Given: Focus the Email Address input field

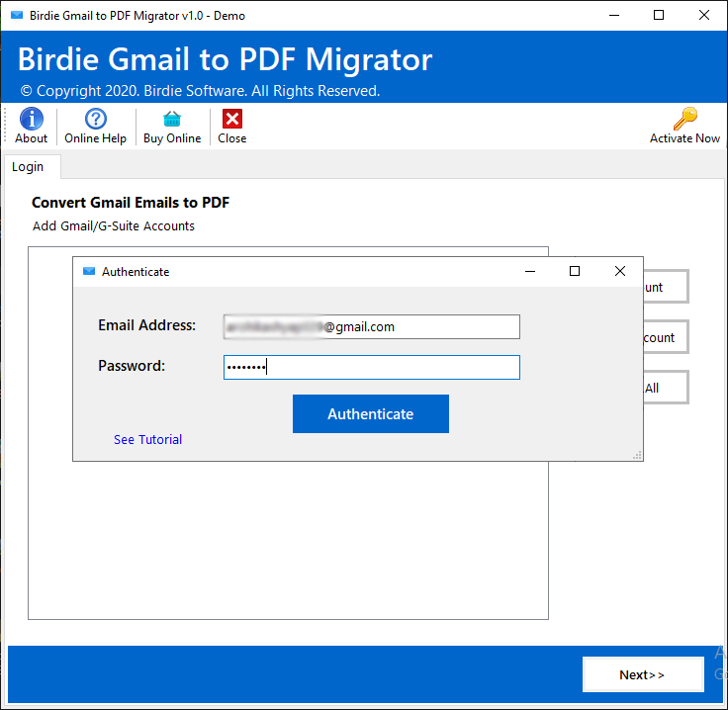Looking at the screenshot, I should (x=372, y=326).
